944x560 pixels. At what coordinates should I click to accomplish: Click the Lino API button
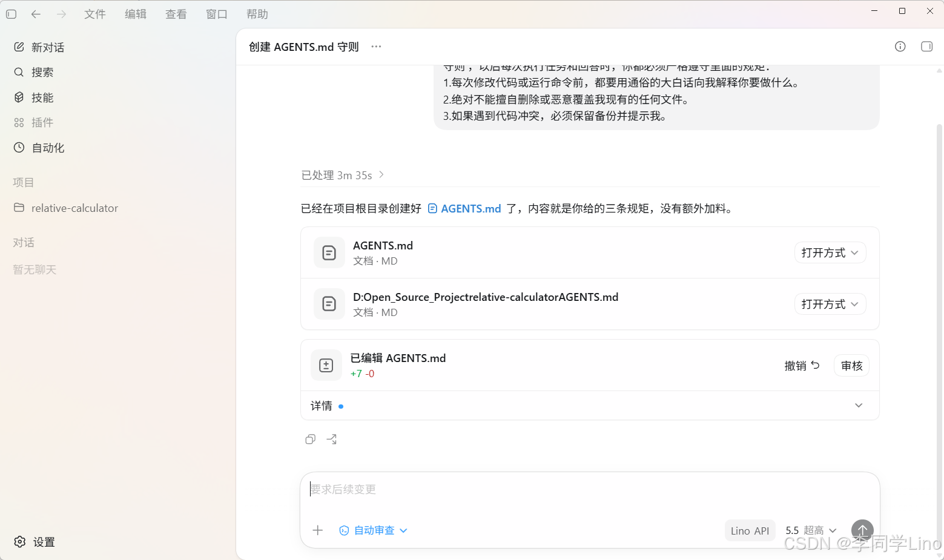(750, 531)
